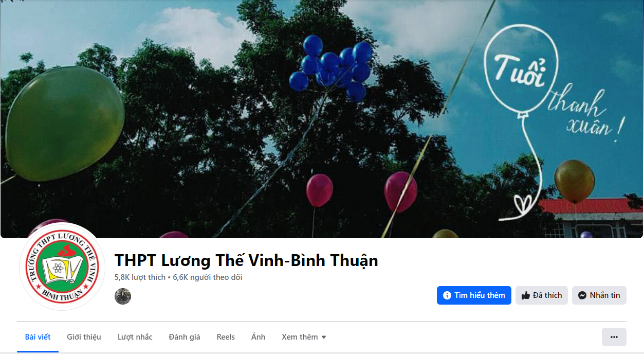Click the small follower avatar below likes
644x354 pixels.
pyautogui.click(x=123, y=296)
